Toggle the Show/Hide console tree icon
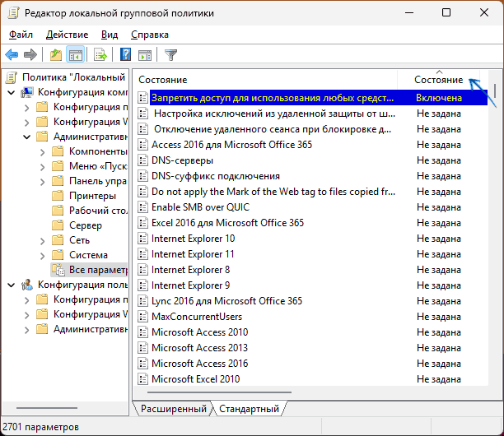Image resolution: width=504 pixels, height=436 pixels. pyautogui.click(x=75, y=55)
